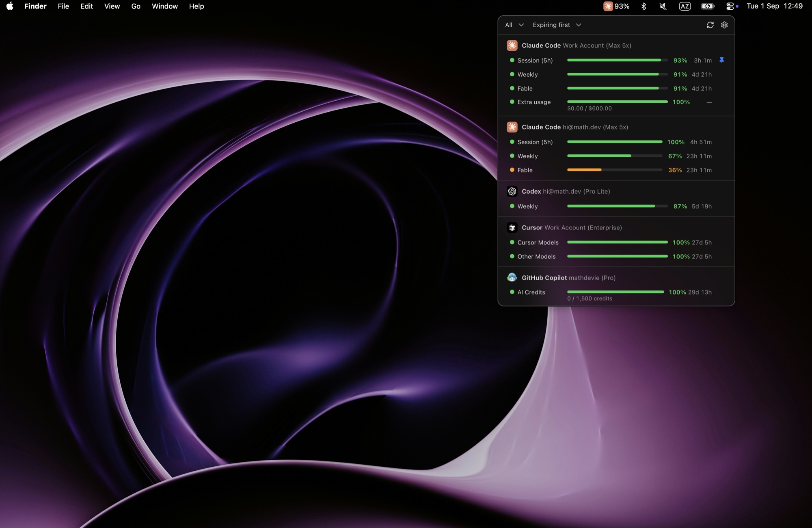Click the 93% Session (5h) progress bar
Viewport: 812px width, 528px height.
click(x=617, y=60)
